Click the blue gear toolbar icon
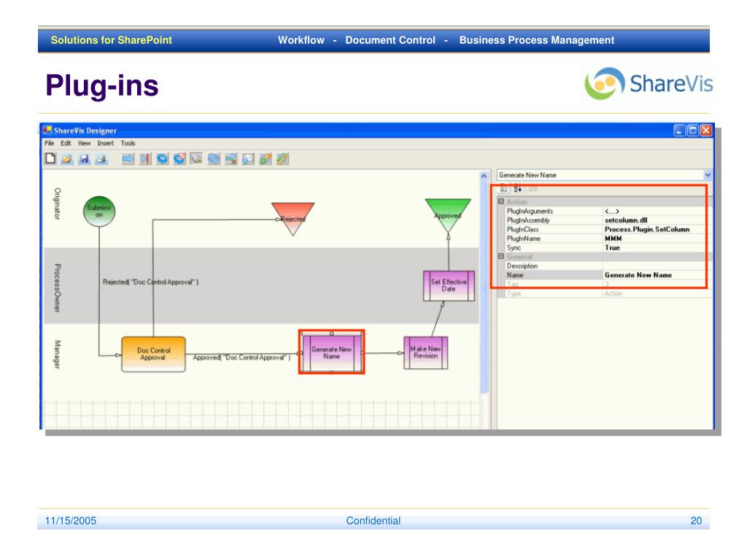The height and width of the screenshot is (560, 747). coord(162,158)
